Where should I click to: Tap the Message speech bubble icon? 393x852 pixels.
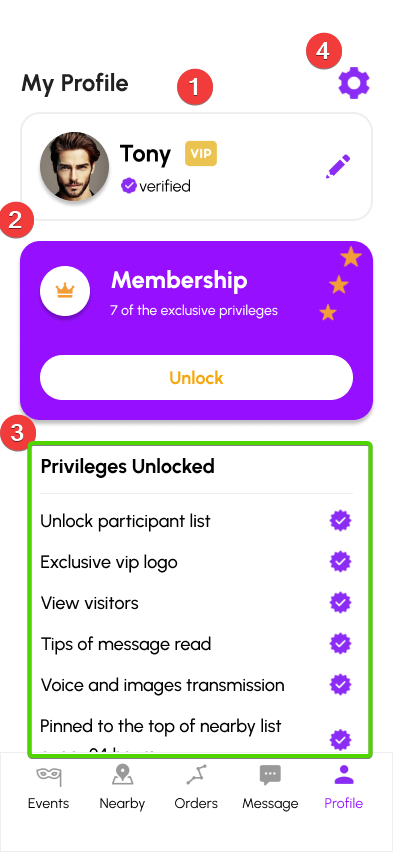tap(270, 775)
